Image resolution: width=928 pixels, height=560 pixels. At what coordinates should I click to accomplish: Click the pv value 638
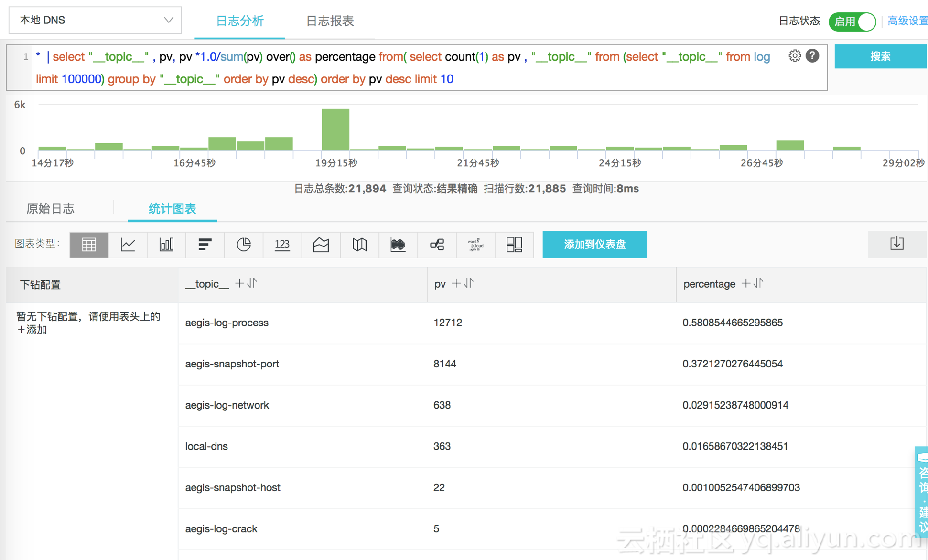442,405
